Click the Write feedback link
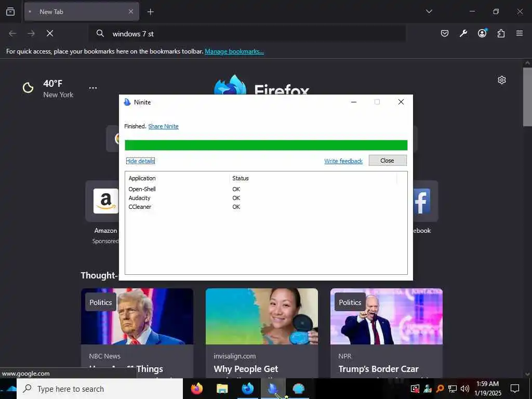Screen dimensions: 532x399 coord(343,161)
